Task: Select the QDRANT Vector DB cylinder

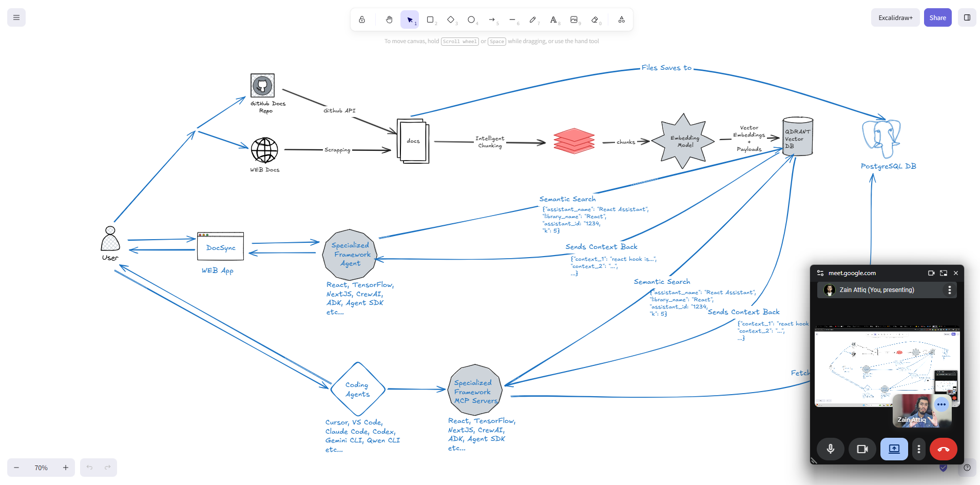Action: coord(798,137)
